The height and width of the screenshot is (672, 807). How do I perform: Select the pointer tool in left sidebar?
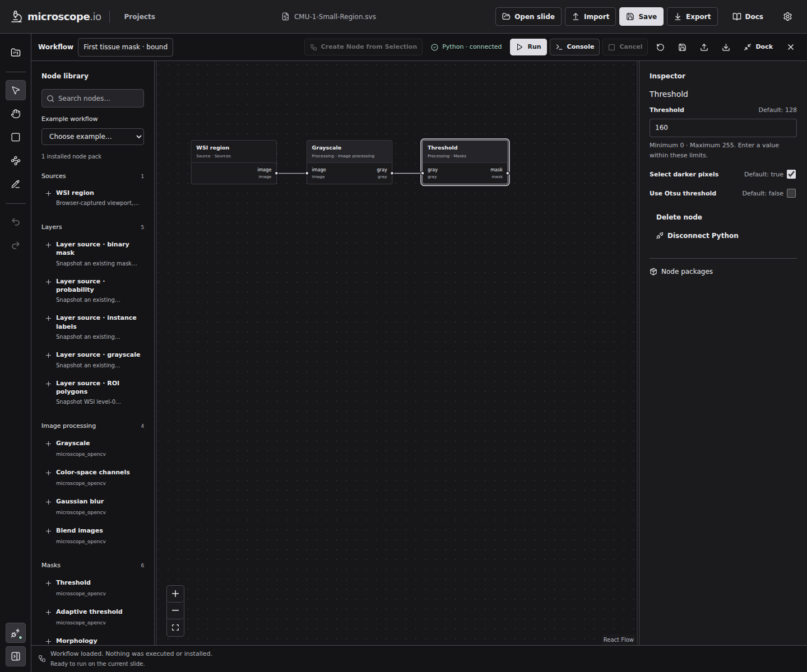tap(16, 90)
